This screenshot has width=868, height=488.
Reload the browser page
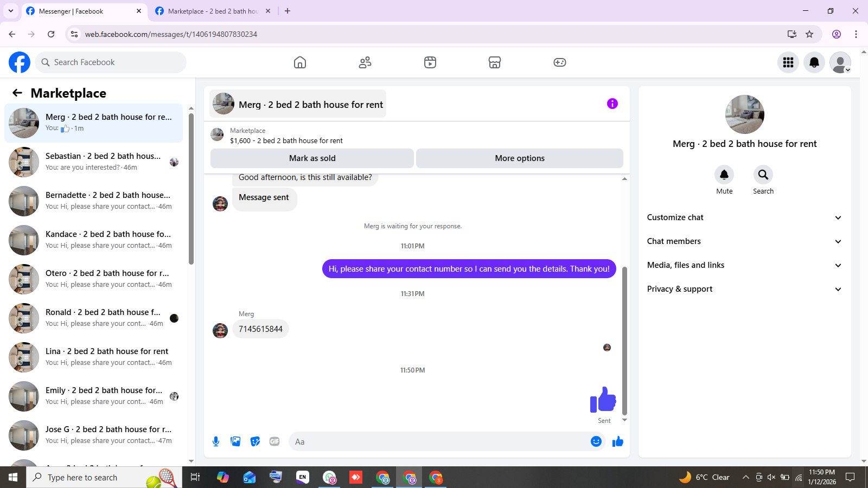coord(51,34)
